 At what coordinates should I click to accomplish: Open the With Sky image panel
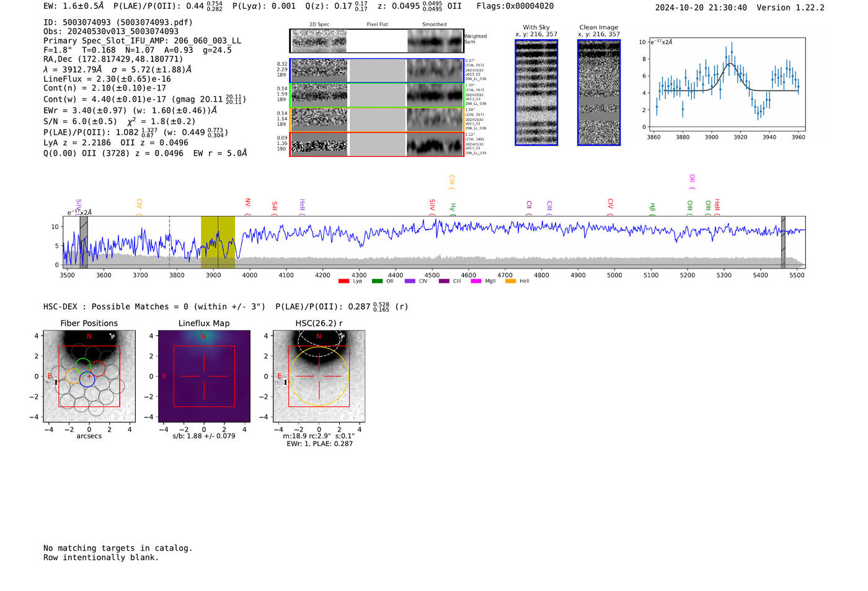(536, 92)
